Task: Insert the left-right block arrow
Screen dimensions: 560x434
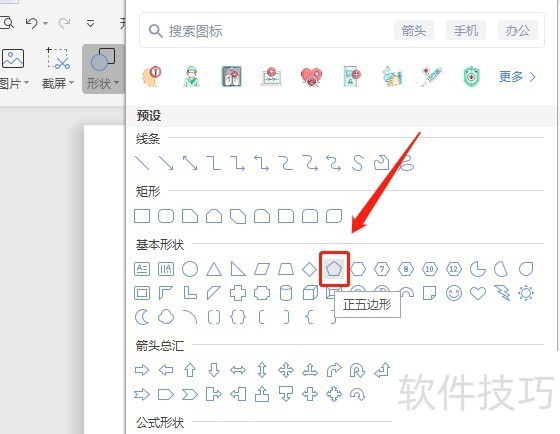Action: (238, 370)
